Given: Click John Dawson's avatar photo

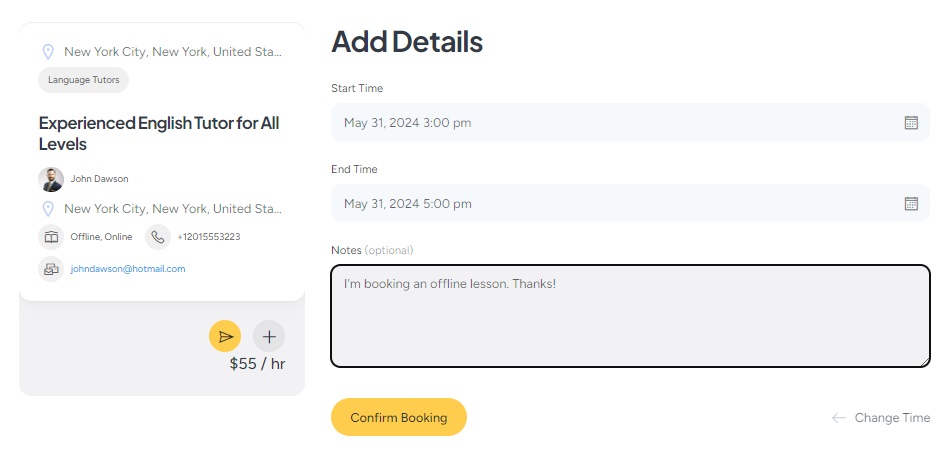Looking at the screenshot, I should (51, 179).
